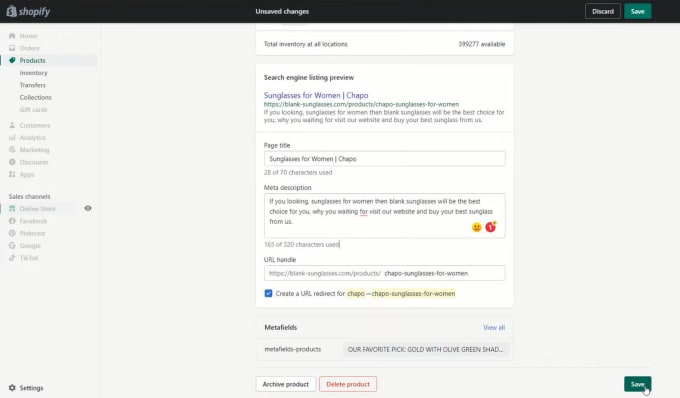Click Discard in the top bar
680x398 pixels.
coord(603,11)
